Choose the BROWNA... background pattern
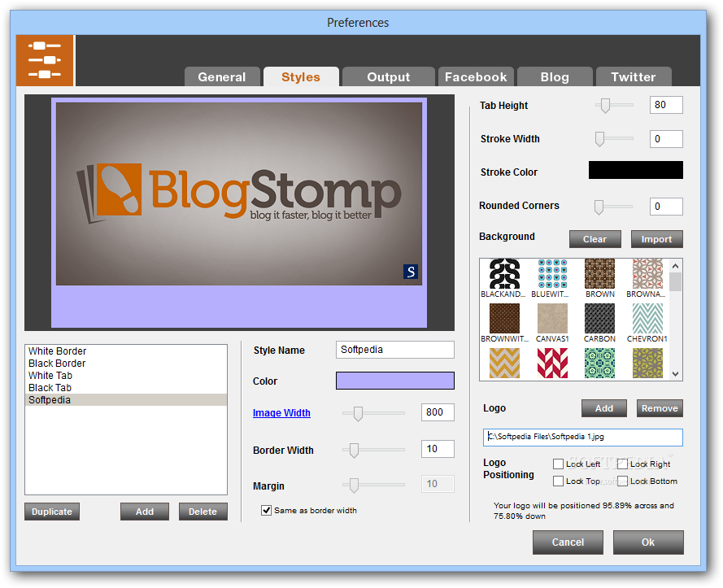 647,274
